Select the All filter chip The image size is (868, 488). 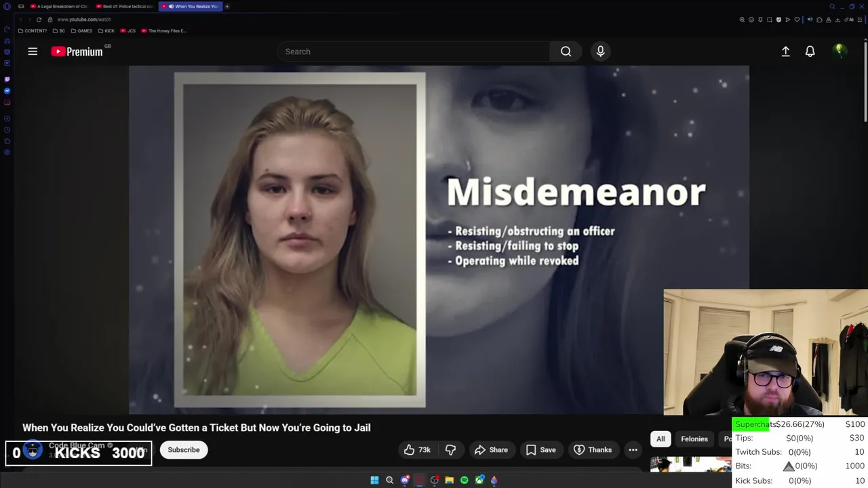(x=660, y=439)
